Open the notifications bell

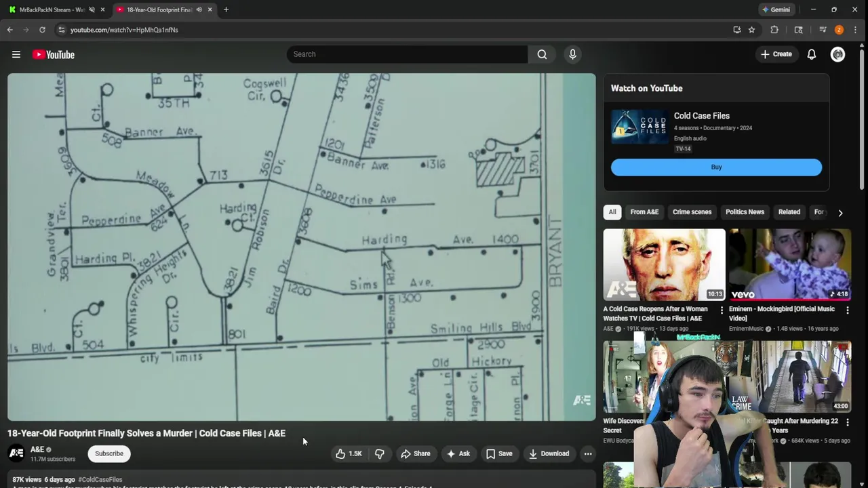pyautogui.click(x=811, y=54)
